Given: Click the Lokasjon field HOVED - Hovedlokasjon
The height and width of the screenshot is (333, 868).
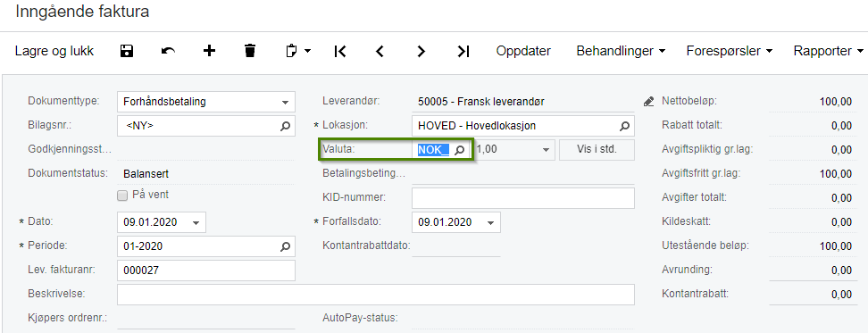Looking at the screenshot, I should [523, 126].
